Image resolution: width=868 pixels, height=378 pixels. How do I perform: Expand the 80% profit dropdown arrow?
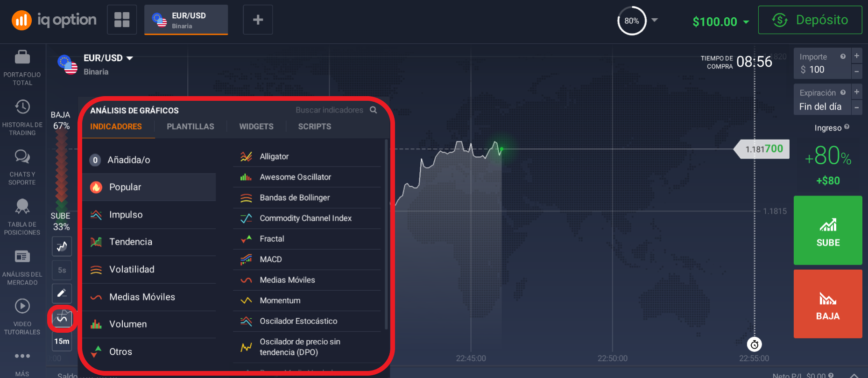tap(655, 20)
